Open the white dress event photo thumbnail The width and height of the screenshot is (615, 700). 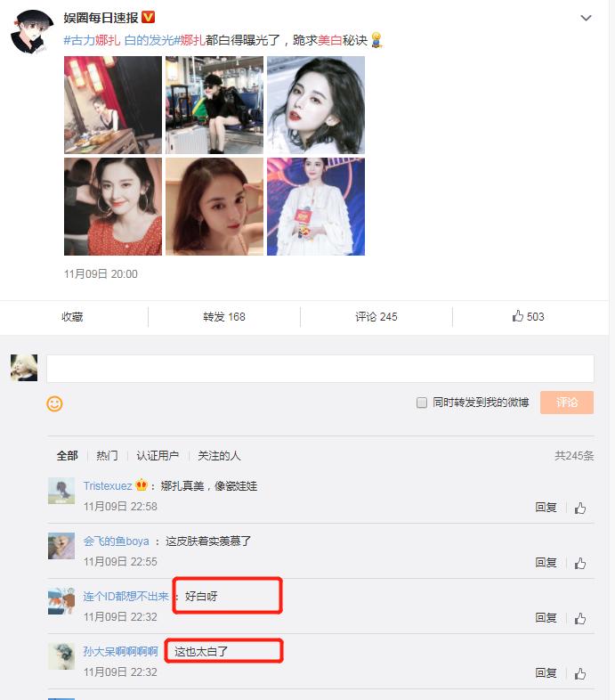tap(316, 207)
